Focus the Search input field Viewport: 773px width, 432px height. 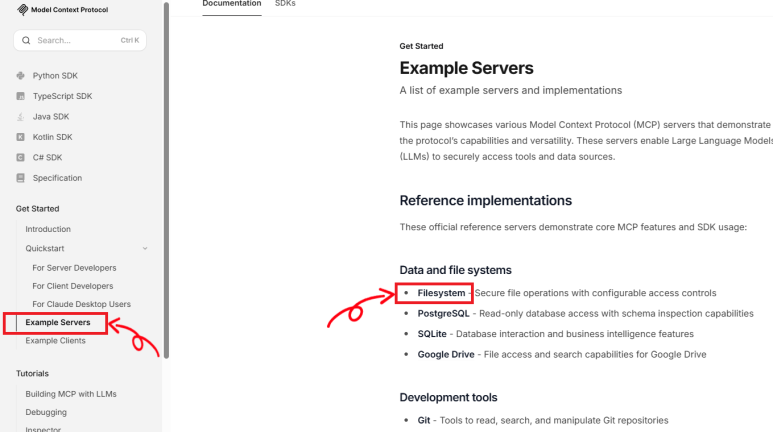80,40
